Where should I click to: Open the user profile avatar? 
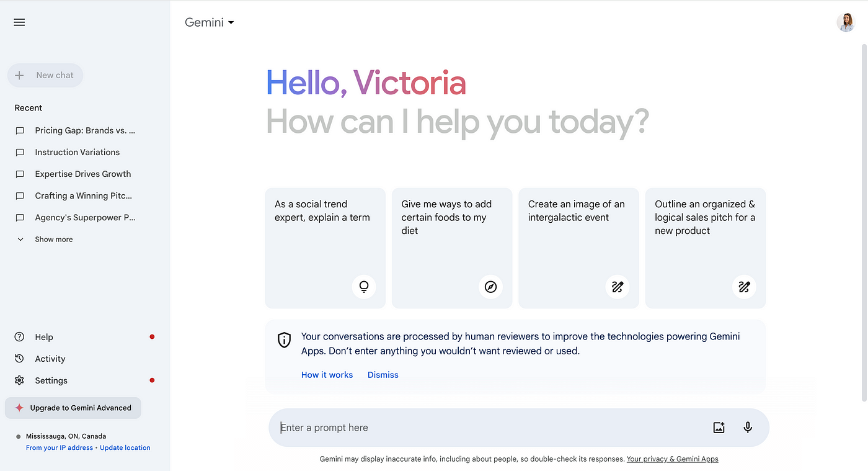point(846,22)
